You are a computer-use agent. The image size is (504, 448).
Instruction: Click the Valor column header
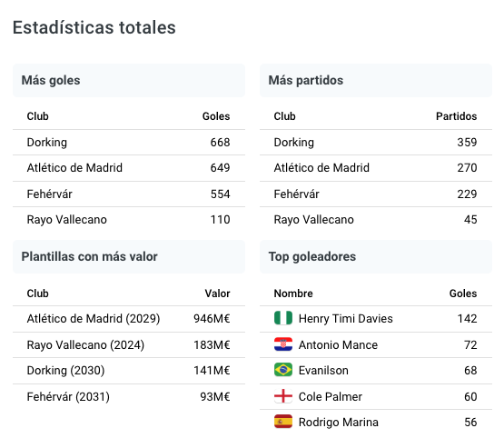tap(217, 294)
